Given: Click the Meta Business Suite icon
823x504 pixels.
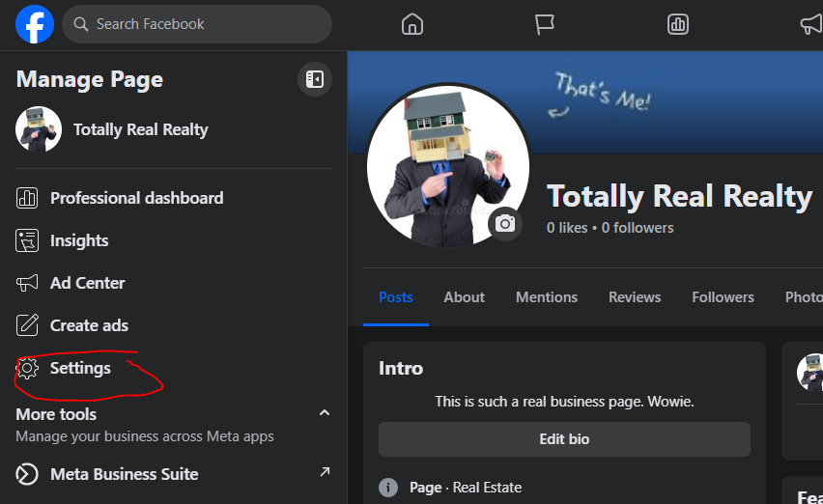Looking at the screenshot, I should pos(27,474).
